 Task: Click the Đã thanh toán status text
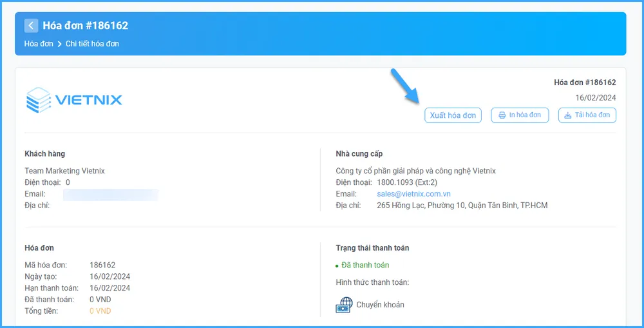(365, 265)
